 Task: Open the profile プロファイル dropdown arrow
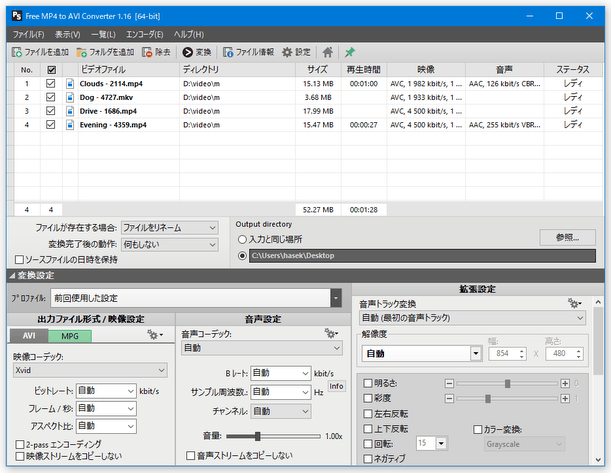click(336, 298)
